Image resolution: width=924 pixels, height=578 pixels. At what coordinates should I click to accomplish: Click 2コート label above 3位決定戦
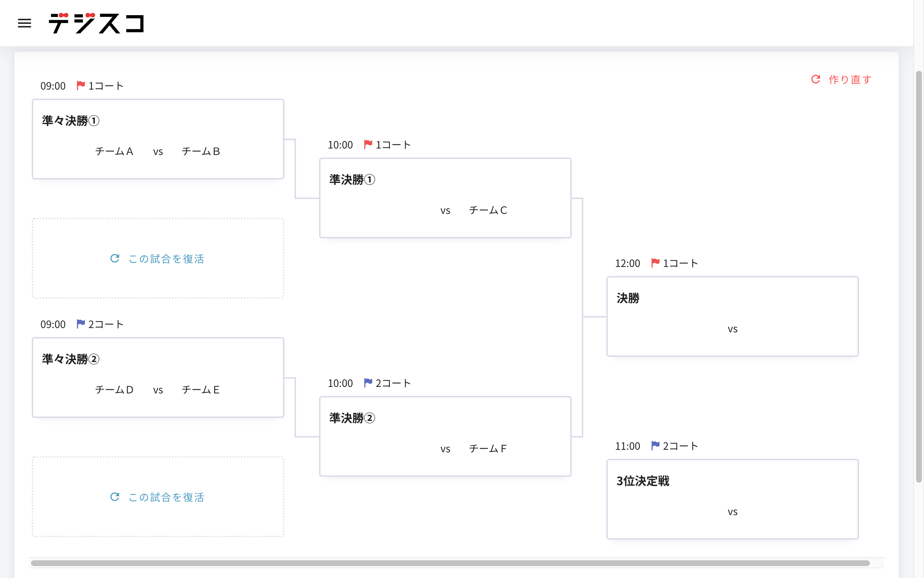pyautogui.click(x=680, y=446)
